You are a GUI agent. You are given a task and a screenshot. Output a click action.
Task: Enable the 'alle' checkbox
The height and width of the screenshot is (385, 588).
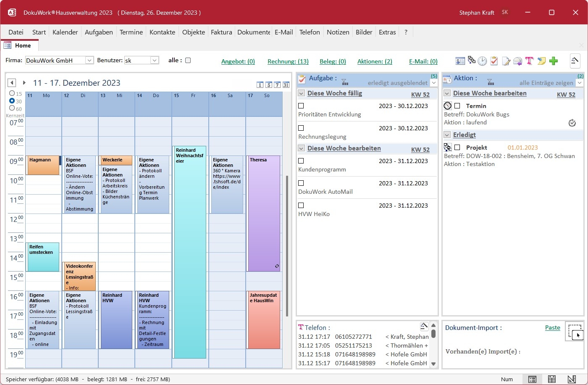coord(188,60)
